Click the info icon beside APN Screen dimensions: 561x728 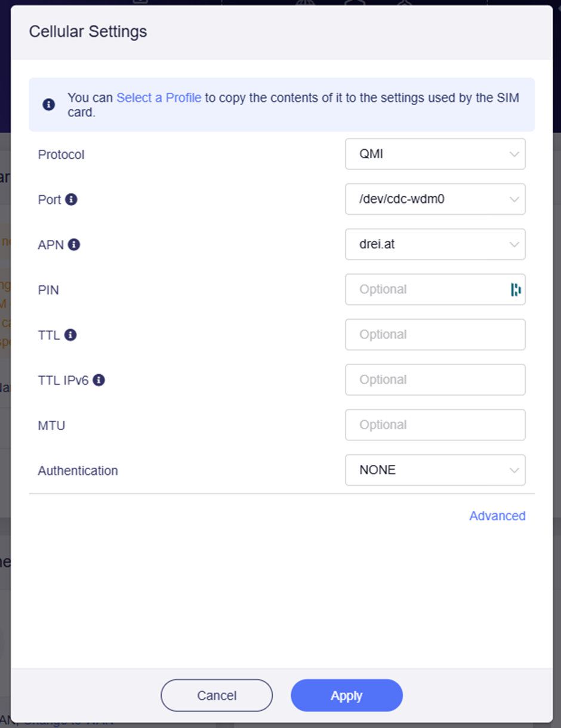coord(74,245)
